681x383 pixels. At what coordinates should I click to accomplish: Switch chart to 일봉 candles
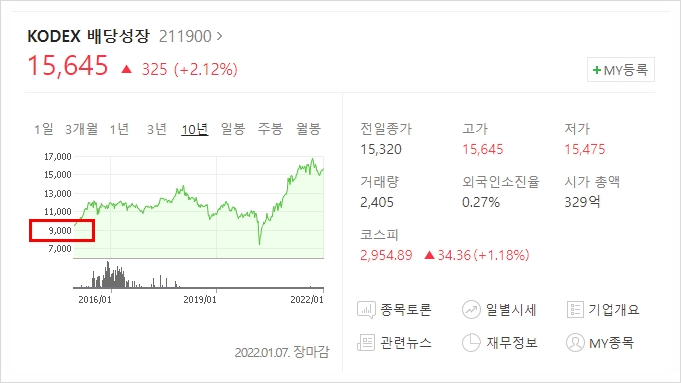pos(233,129)
